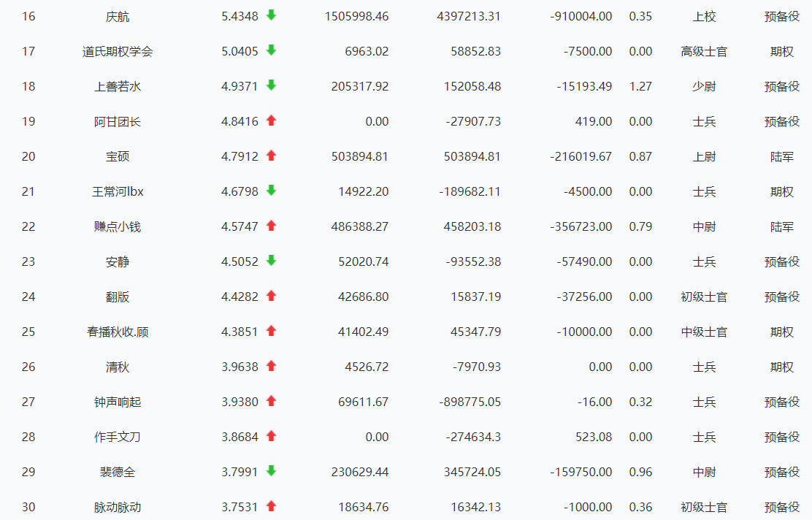Click rank number 30 row

pos(28,507)
